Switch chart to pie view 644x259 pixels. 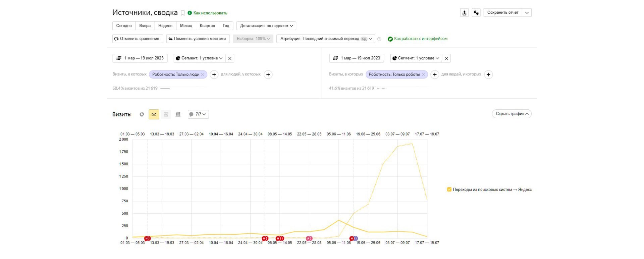(142, 114)
